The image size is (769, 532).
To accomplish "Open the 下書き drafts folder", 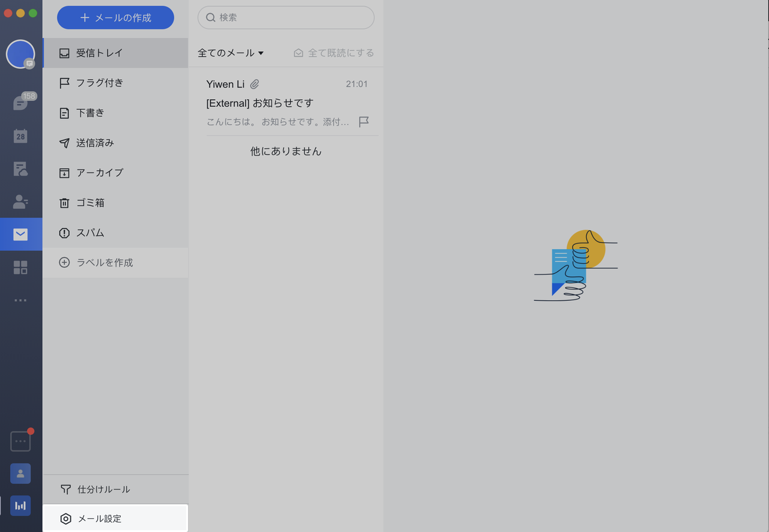I will 90,113.
